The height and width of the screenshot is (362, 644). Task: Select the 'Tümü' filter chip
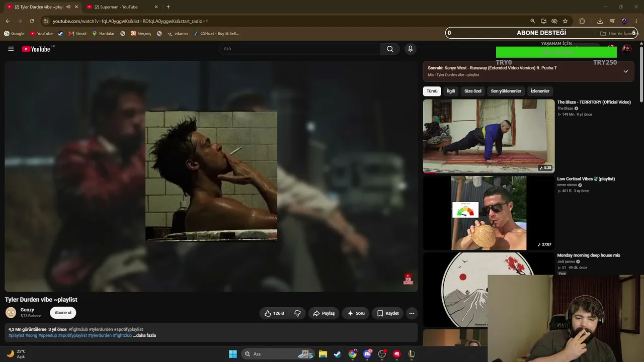pos(432,91)
